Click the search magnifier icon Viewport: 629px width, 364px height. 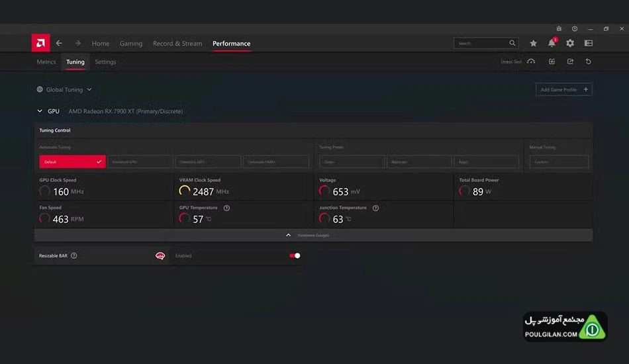coord(512,43)
